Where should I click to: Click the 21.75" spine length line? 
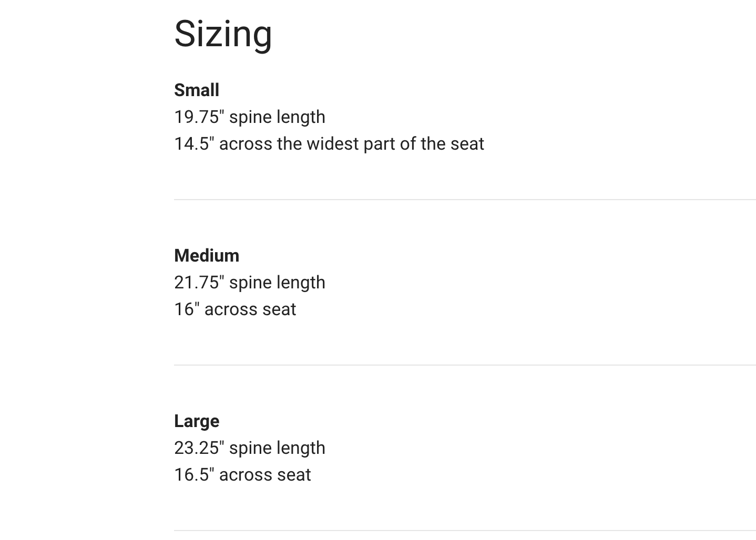click(250, 283)
